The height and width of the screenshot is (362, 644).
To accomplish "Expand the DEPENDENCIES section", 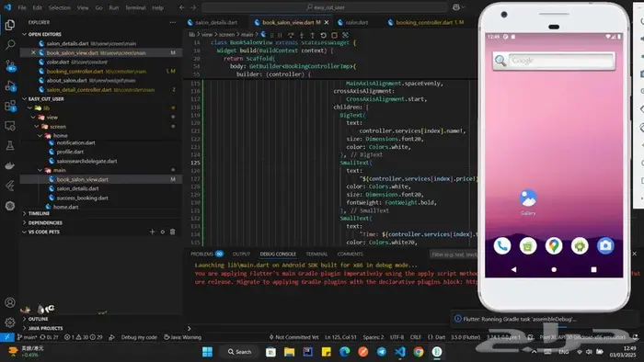I will 45,223.
